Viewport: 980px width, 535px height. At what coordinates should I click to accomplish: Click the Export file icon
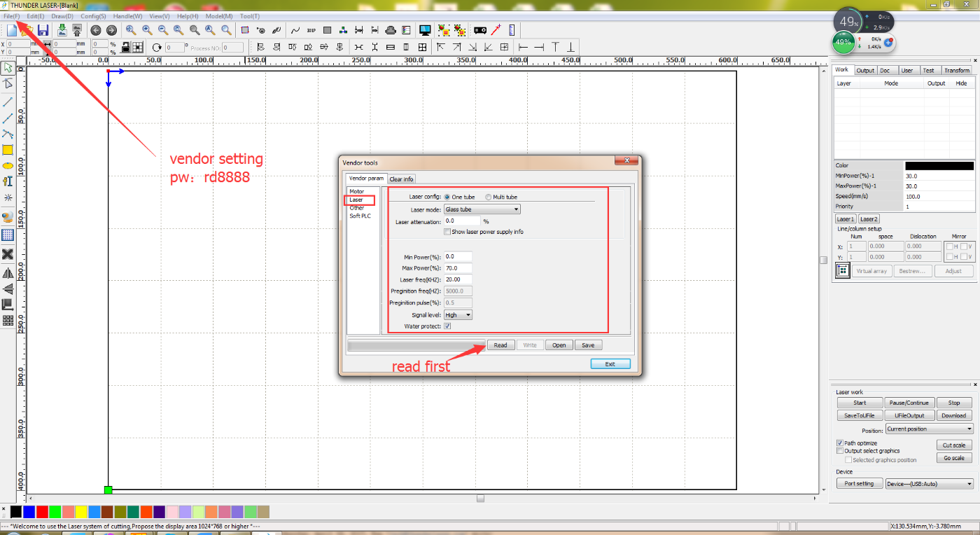point(77,30)
